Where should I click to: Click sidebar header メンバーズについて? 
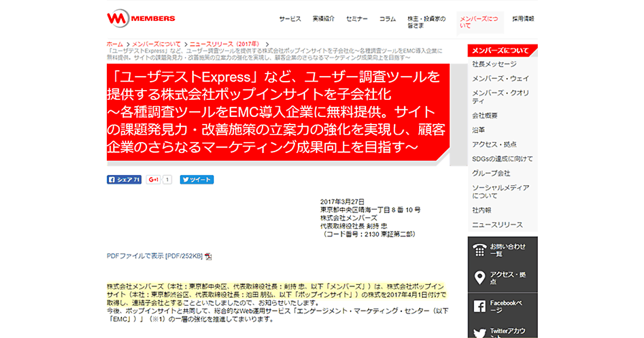(x=502, y=50)
